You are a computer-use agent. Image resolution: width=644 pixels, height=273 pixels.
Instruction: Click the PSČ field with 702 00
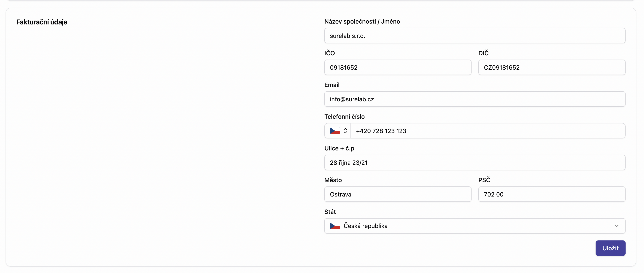point(551,194)
